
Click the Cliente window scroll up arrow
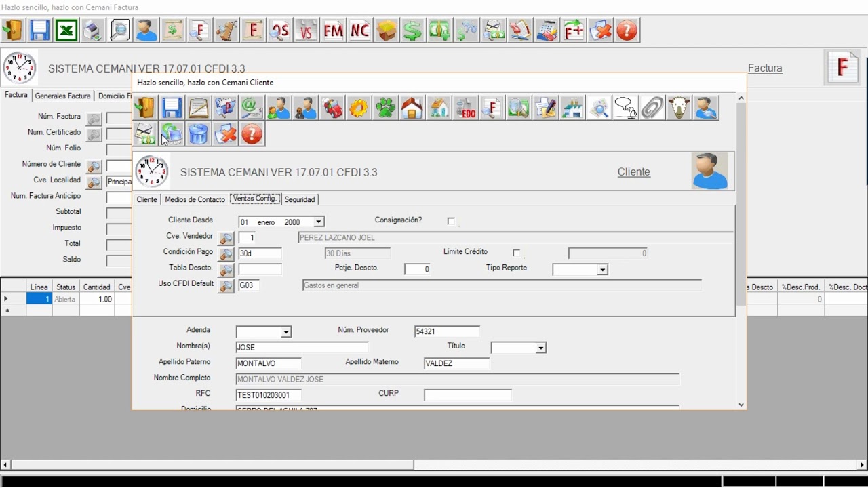(x=741, y=98)
